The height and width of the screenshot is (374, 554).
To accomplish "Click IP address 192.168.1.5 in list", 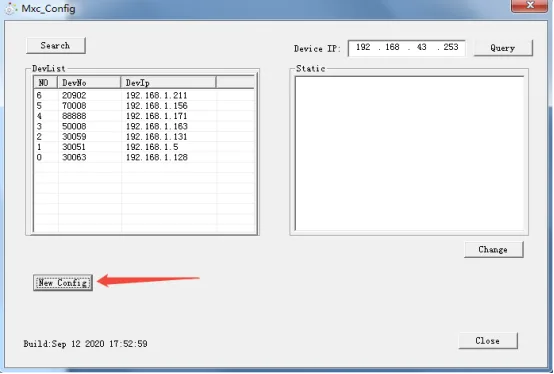I will (152, 147).
